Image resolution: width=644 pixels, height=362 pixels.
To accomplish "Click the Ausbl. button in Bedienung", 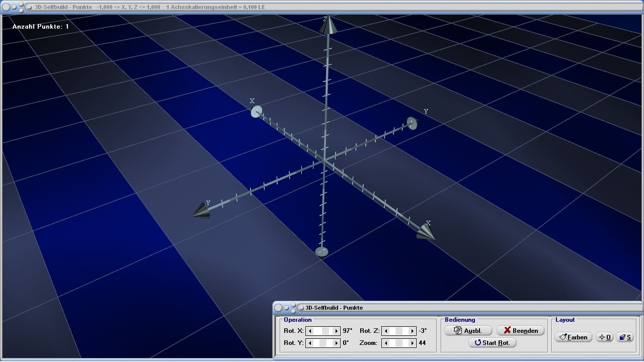I will pyautogui.click(x=468, y=330).
